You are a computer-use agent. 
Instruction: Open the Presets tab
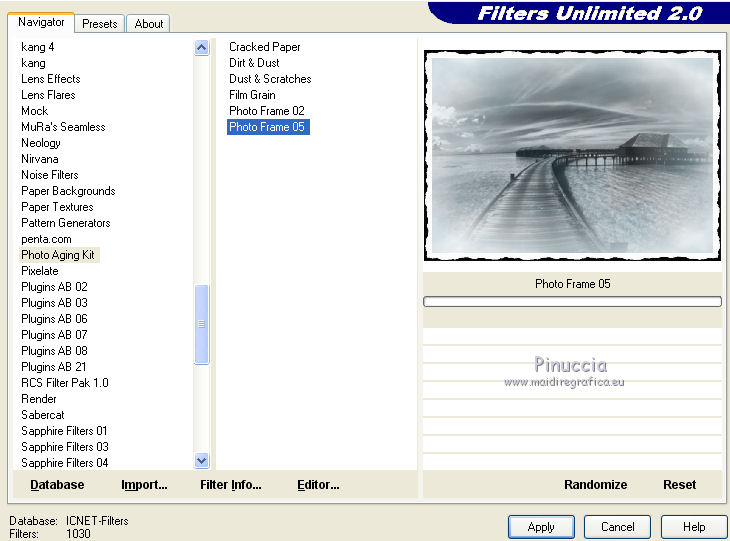(x=100, y=24)
